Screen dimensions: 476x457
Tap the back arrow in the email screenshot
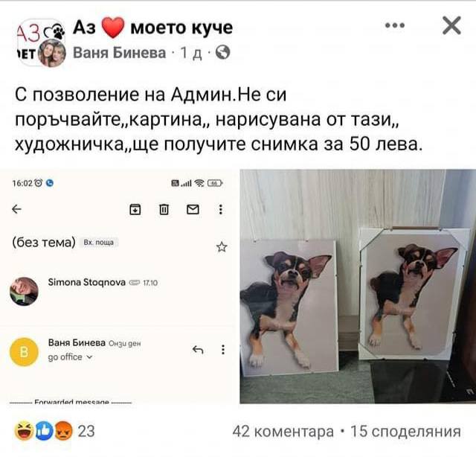[x=16, y=209]
